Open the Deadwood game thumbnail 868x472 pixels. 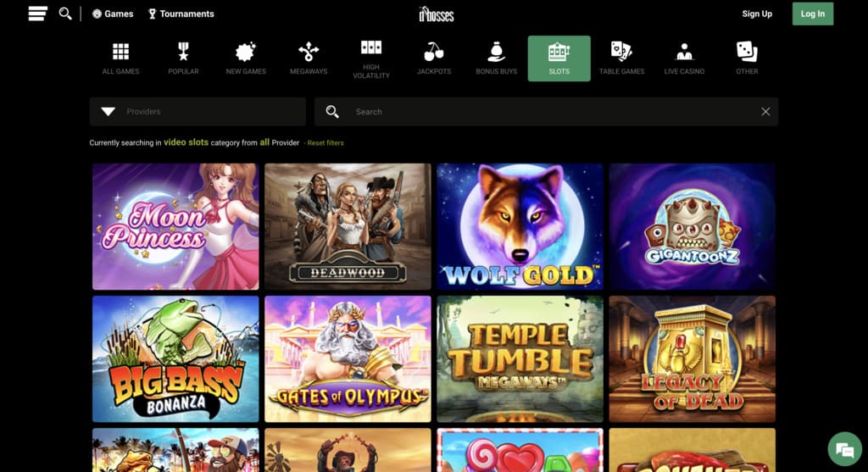point(348,226)
